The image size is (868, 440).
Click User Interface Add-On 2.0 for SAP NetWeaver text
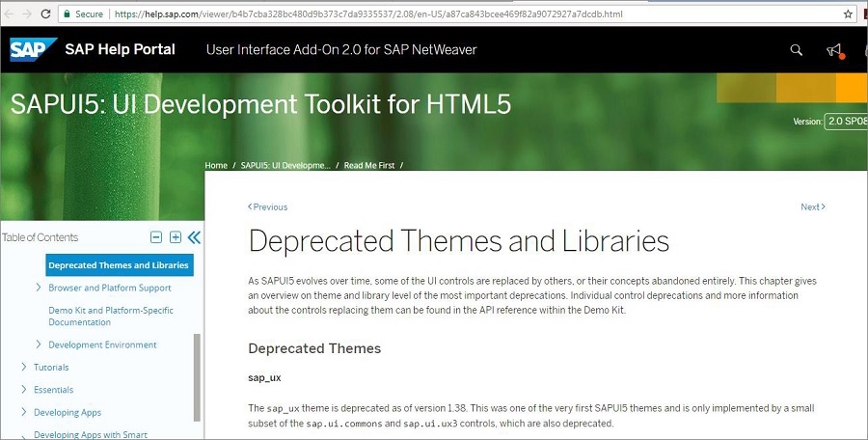pyautogui.click(x=341, y=49)
